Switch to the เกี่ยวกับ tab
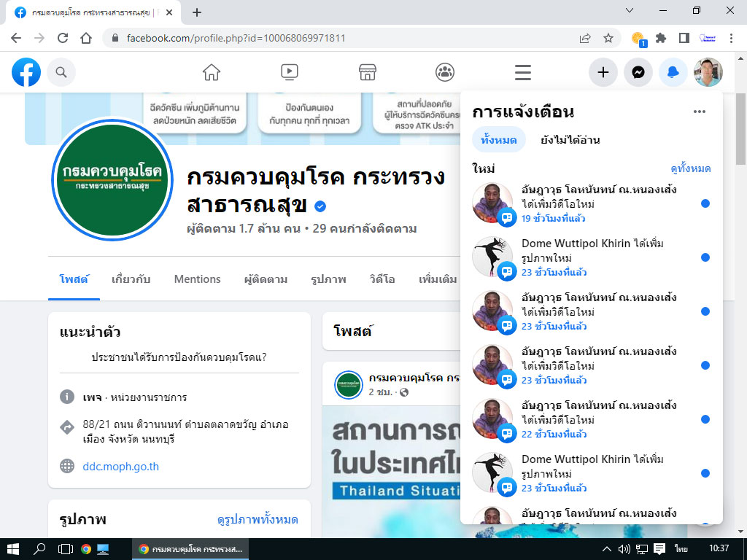The height and width of the screenshot is (560, 747). 131,279
